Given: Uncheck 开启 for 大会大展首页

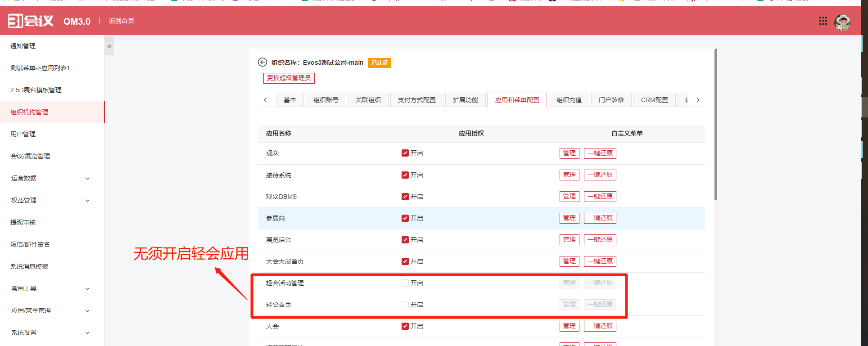Looking at the screenshot, I should coord(405,261).
